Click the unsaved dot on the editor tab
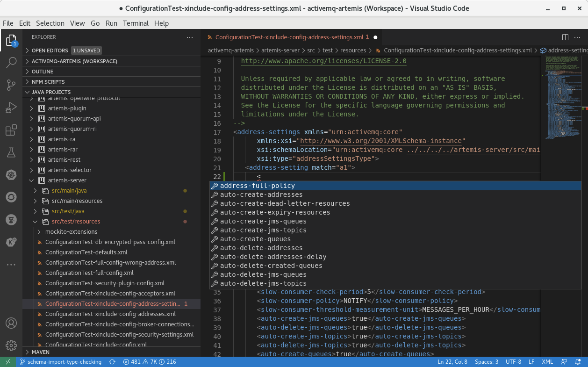588x367 pixels. pyautogui.click(x=375, y=37)
